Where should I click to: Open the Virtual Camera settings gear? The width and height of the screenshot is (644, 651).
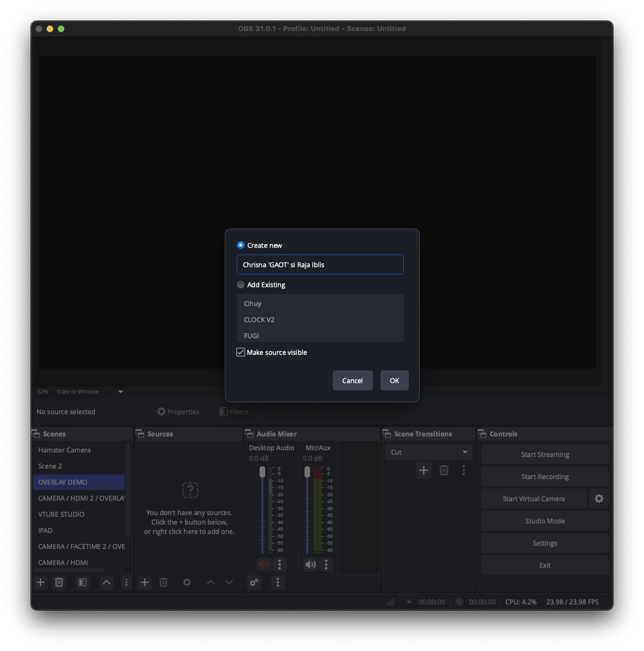click(599, 499)
